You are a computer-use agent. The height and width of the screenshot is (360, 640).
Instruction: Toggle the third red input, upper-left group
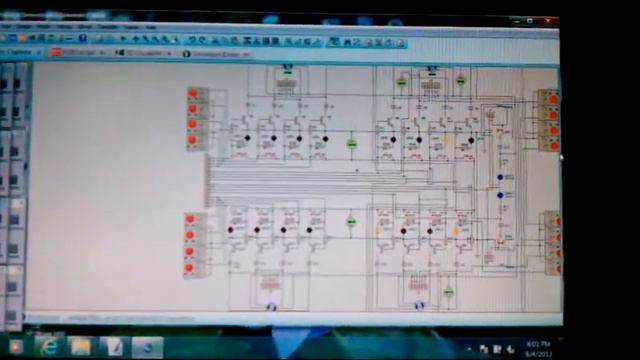click(193, 124)
